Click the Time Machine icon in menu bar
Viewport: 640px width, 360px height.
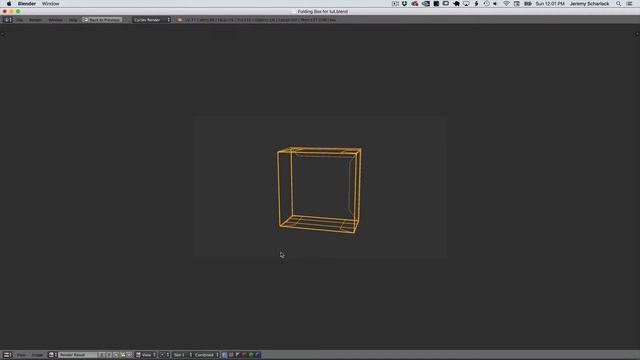486,4
